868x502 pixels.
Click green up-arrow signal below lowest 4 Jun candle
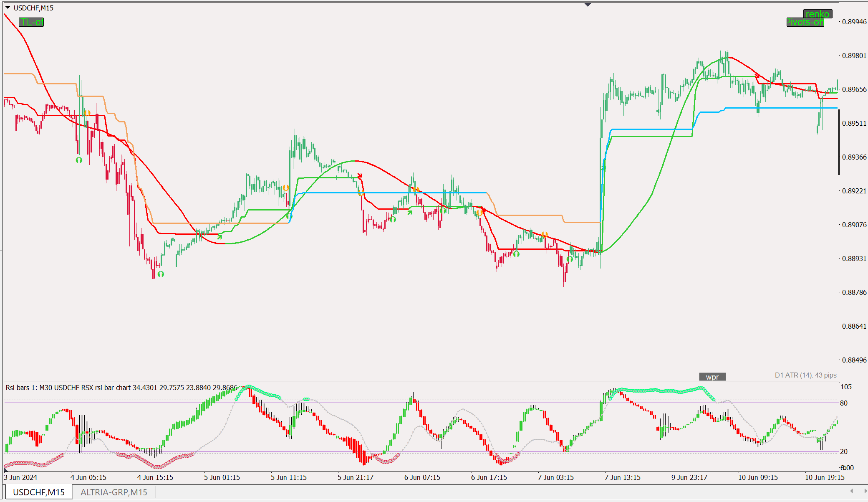[161, 274]
